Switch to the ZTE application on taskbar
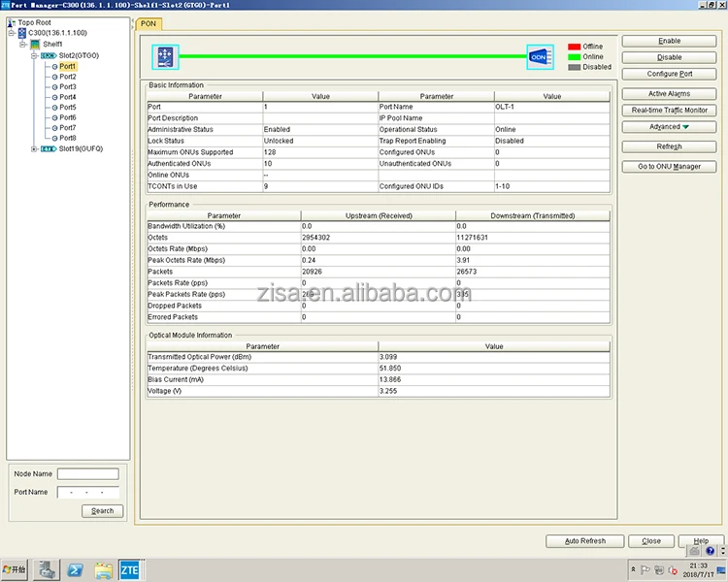 point(130,569)
